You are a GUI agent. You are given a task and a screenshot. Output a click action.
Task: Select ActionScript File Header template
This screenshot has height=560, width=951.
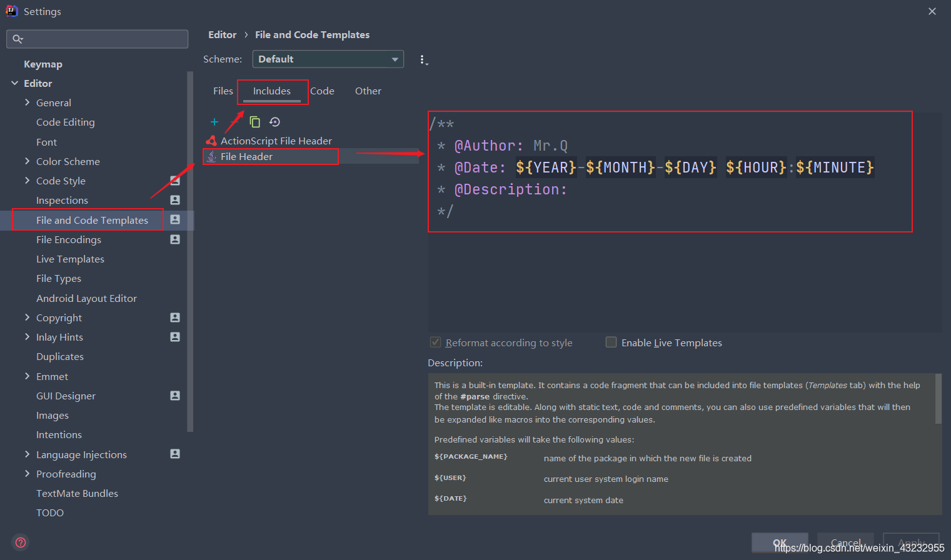pyautogui.click(x=276, y=141)
